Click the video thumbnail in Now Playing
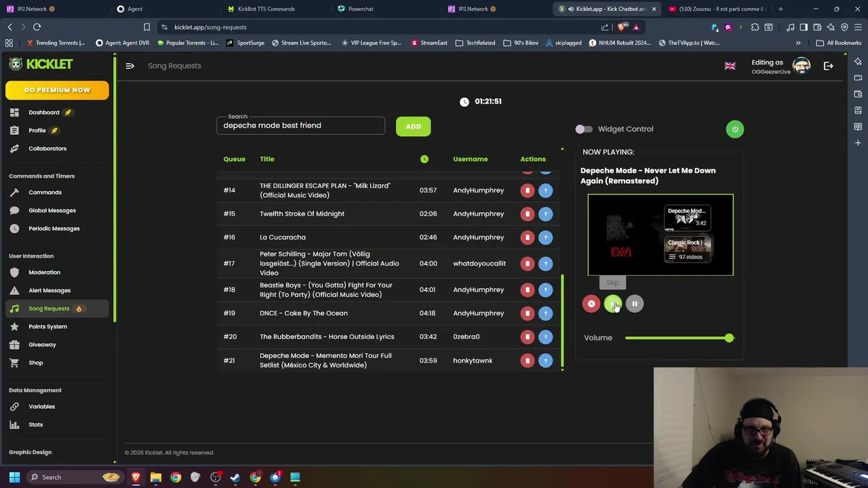Image resolution: width=868 pixels, height=488 pixels. click(x=660, y=235)
